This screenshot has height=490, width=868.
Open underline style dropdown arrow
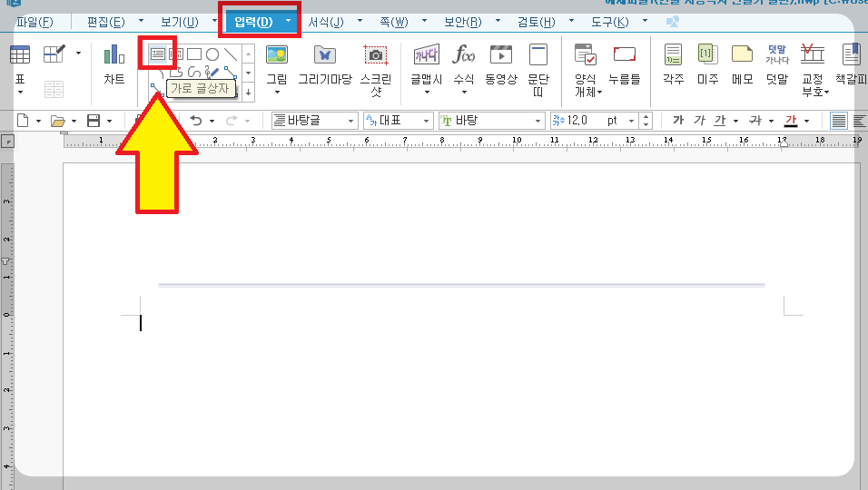point(735,121)
